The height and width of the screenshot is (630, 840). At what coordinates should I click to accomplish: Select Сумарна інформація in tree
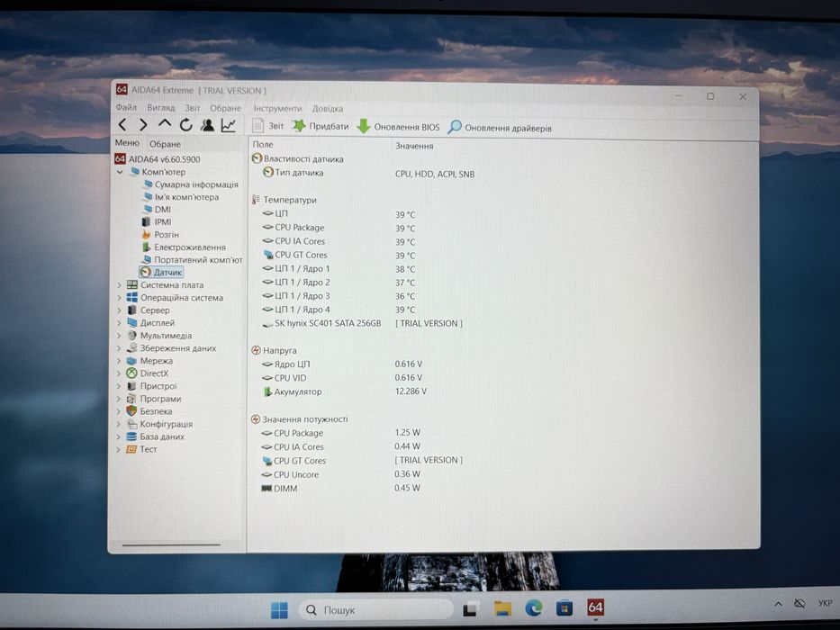pyautogui.click(x=191, y=184)
